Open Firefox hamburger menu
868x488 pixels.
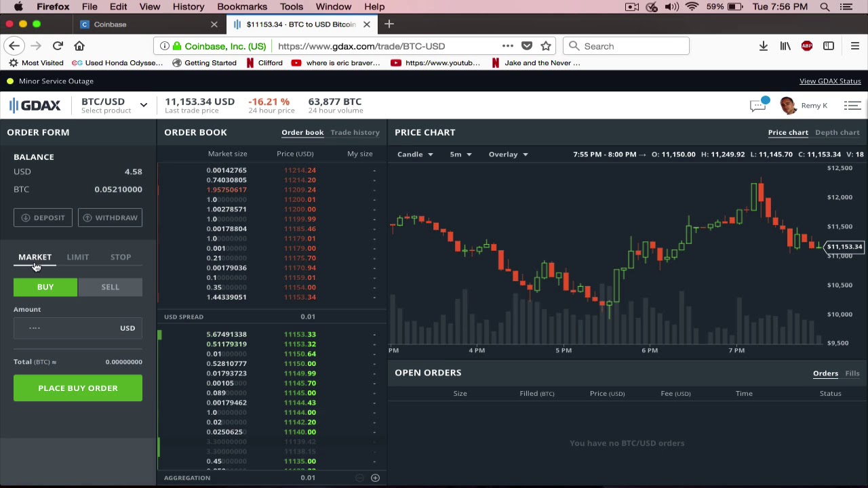(854, 46)
